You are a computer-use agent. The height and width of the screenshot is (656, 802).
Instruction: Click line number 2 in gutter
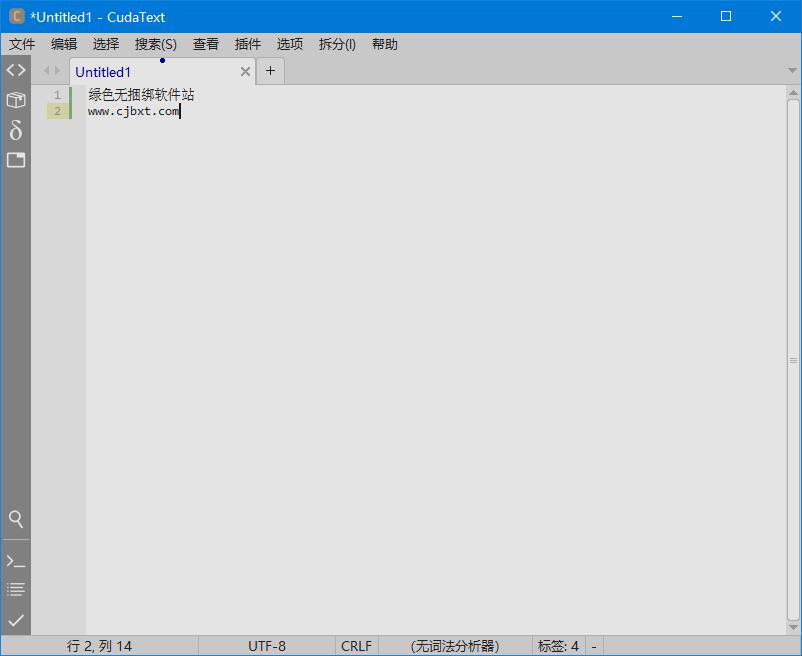[x=57, y=111]
